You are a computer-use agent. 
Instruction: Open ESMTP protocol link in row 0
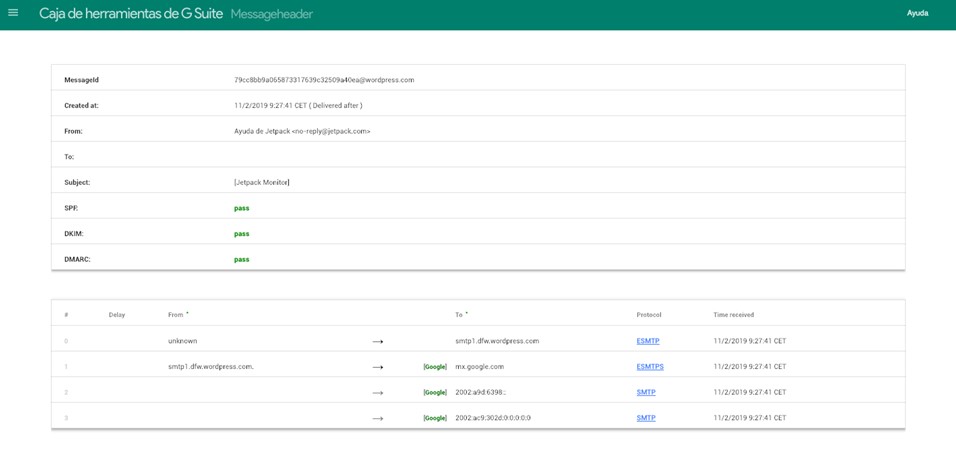647,341
